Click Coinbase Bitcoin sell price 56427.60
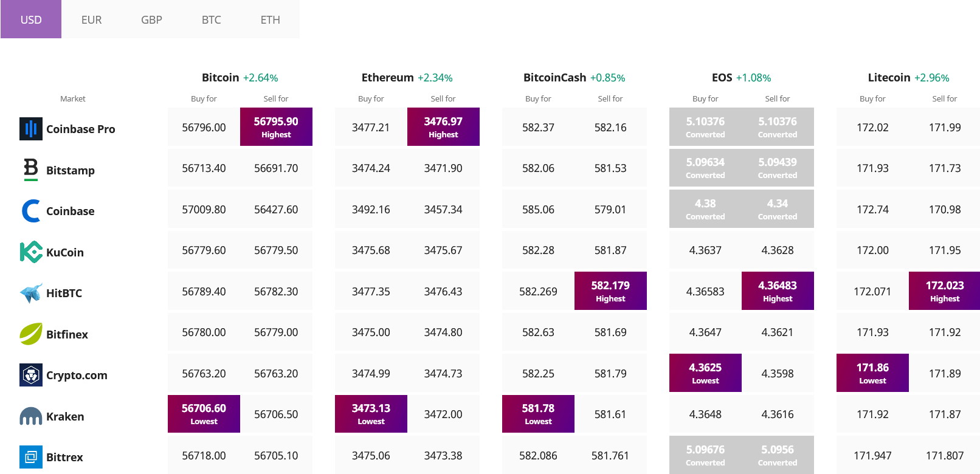Image resolution: width=980 pixels, height=474 pixels. 276,209
